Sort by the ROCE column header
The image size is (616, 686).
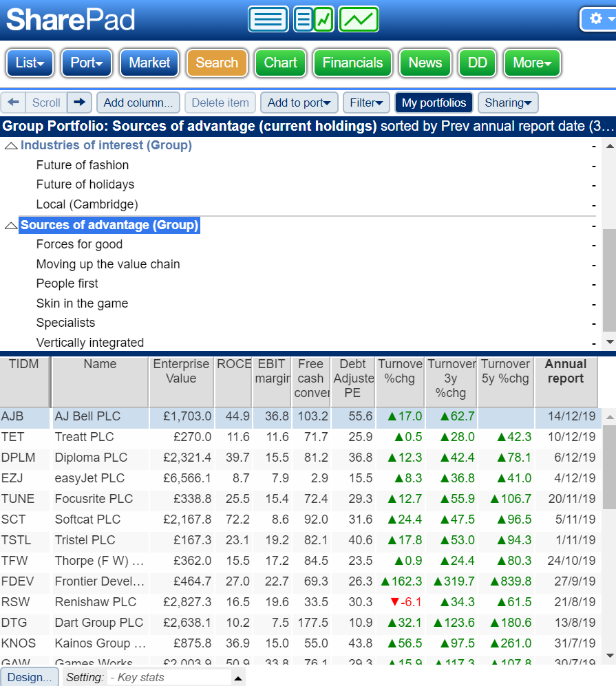click(233, 382)
